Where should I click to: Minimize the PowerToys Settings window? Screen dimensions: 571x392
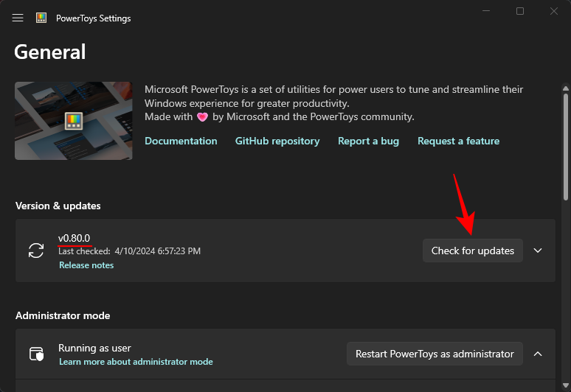pyautogui.click(x=486, y=11)
